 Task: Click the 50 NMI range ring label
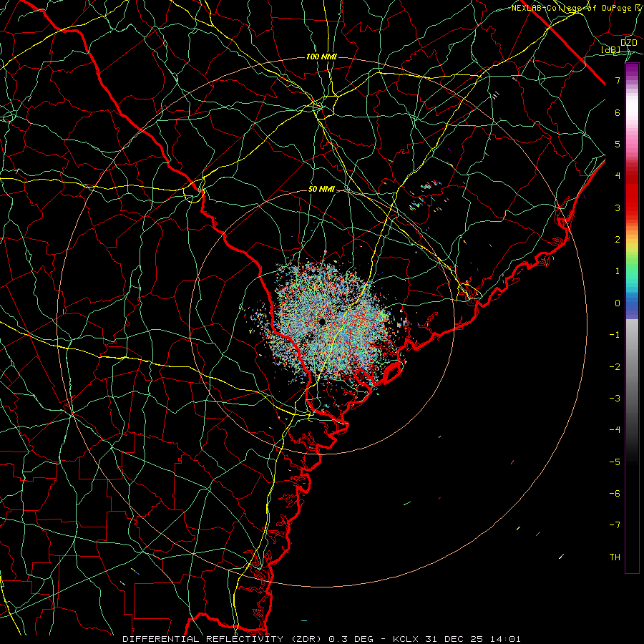pyautogui.click(x=321, y=190)
